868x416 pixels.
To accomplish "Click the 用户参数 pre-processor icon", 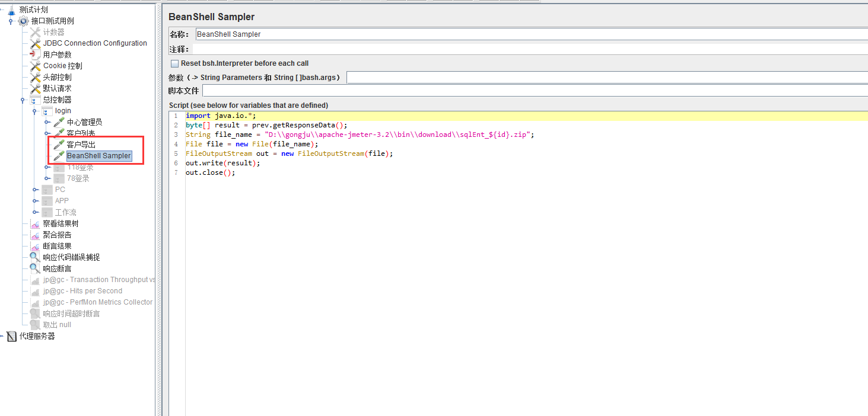I will 36,55.
